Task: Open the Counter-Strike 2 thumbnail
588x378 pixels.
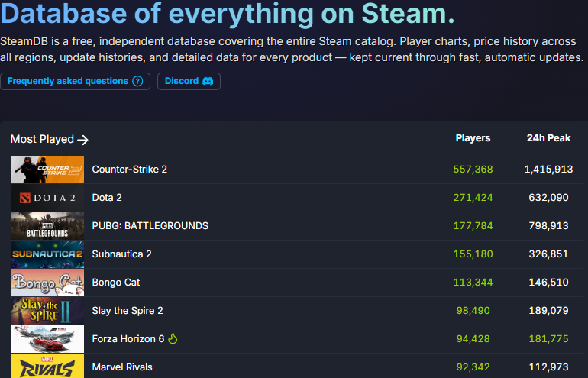Action: pyautogui.click(x=47, y=170)
